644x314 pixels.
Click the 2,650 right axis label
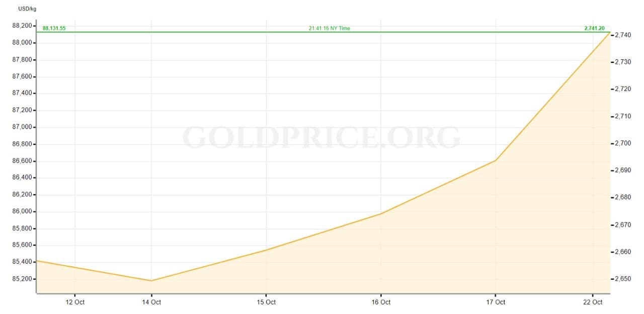pos(623,279)
